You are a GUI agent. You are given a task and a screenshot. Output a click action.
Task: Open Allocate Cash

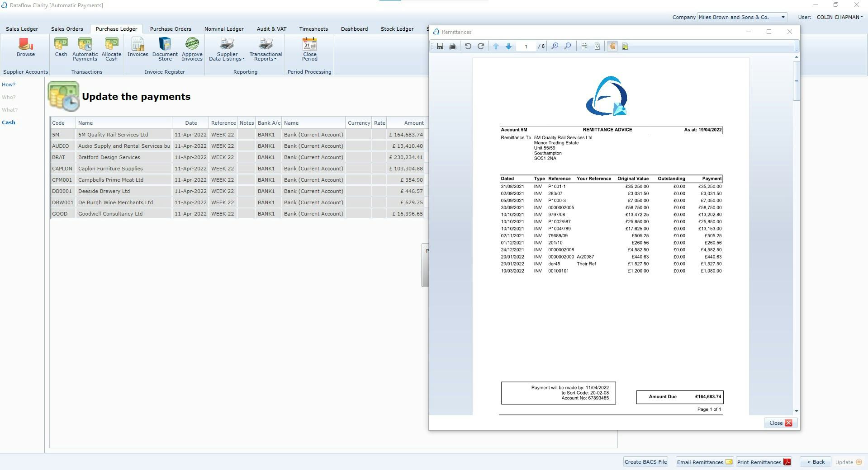click(x=111, y=49)
